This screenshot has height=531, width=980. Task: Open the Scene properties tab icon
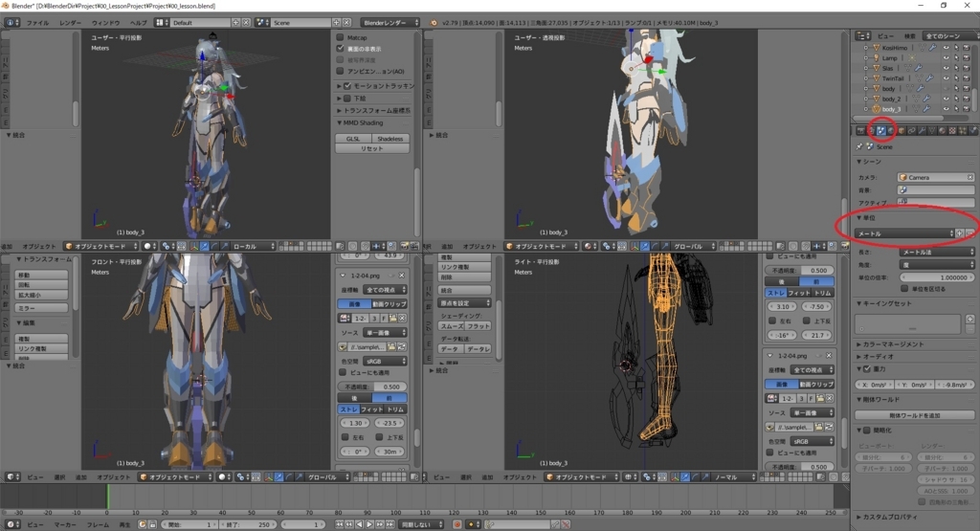(880, 130)
